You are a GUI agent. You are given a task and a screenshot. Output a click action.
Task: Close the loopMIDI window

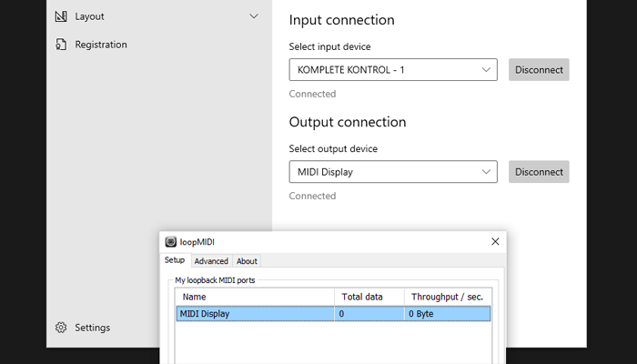tap(495, 241)
